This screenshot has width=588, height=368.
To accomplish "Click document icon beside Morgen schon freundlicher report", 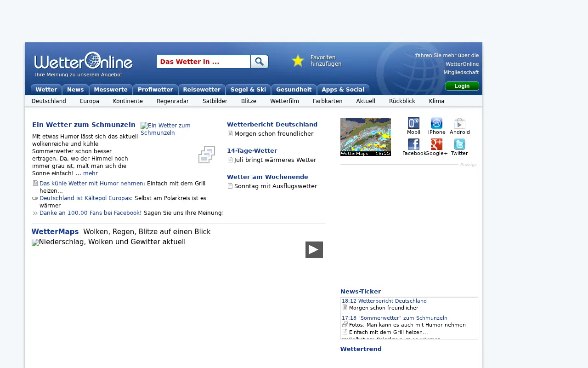I will click(x=230, y=133).
